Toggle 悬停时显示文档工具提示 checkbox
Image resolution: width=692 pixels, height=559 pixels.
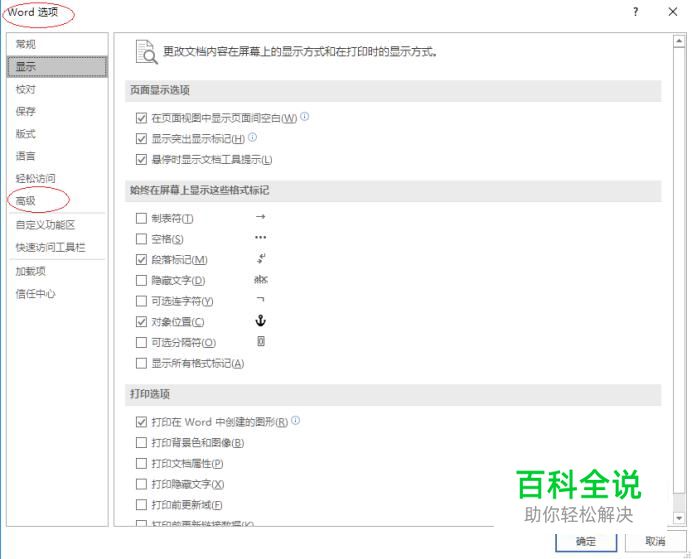141,159
